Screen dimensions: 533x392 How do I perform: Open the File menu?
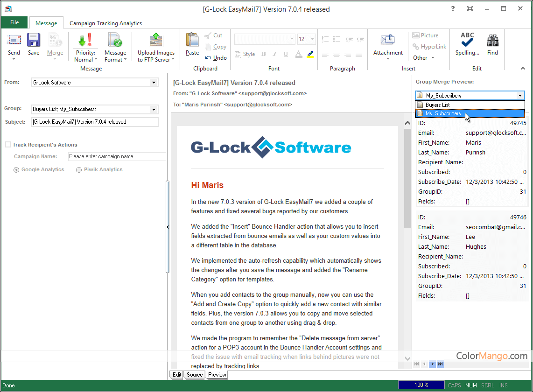click(14, 22)
